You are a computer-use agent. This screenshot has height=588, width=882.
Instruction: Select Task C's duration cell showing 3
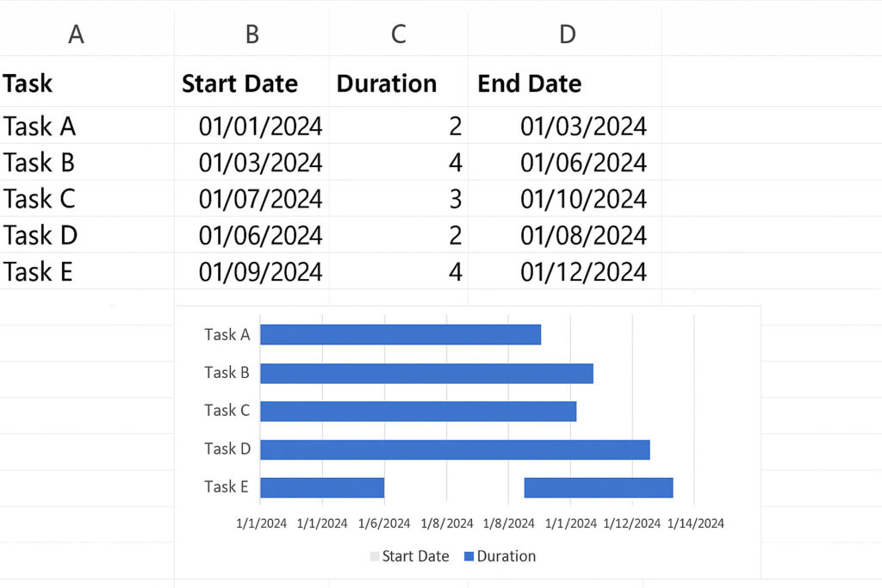tap(455, 199)
